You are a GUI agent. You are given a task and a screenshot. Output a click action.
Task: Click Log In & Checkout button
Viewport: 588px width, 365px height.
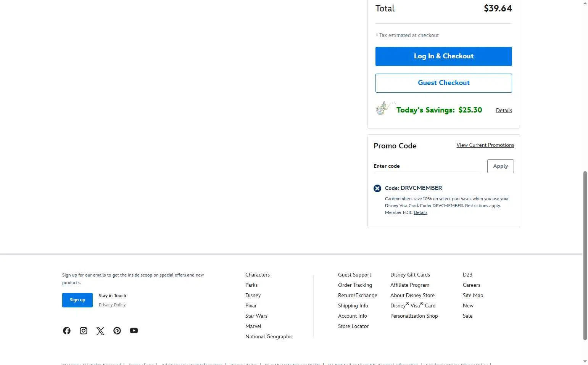tap(444, 56)
